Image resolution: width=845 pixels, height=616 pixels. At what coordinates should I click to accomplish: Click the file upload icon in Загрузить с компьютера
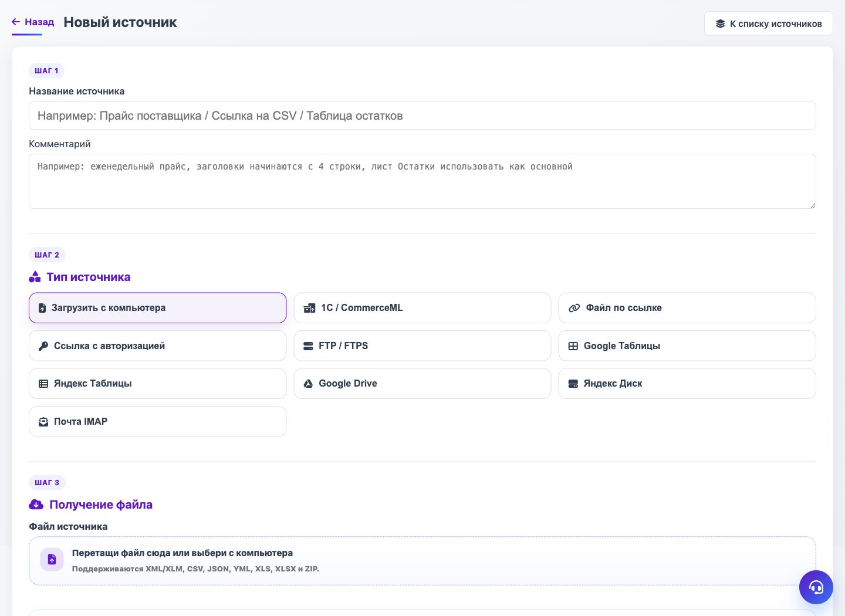coord(42,308)
